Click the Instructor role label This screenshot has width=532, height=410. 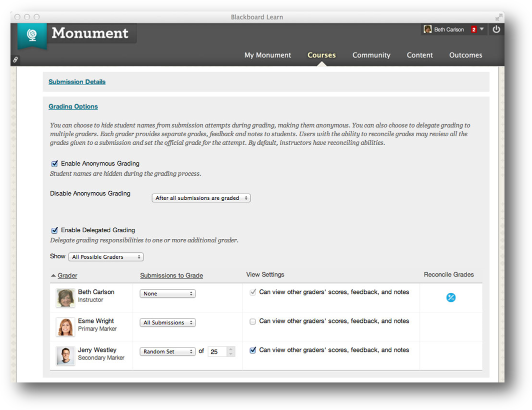[90, 300]
